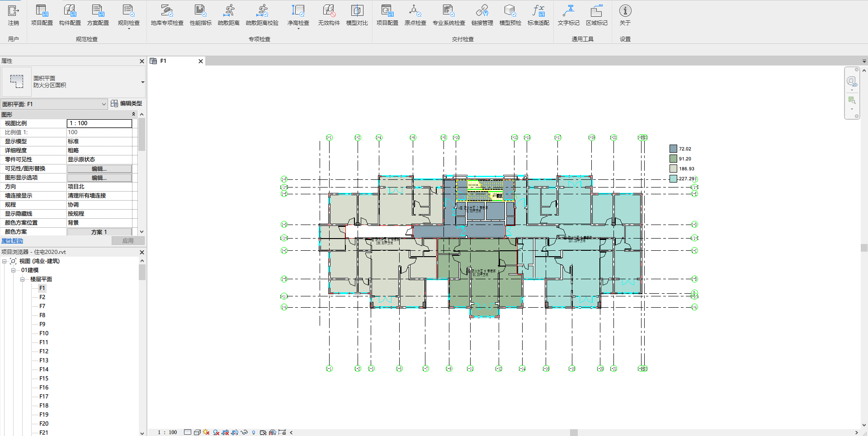Launch the 模型对比 model comparison tool
This screenshot has height=436, width=868.
[357, 15]
